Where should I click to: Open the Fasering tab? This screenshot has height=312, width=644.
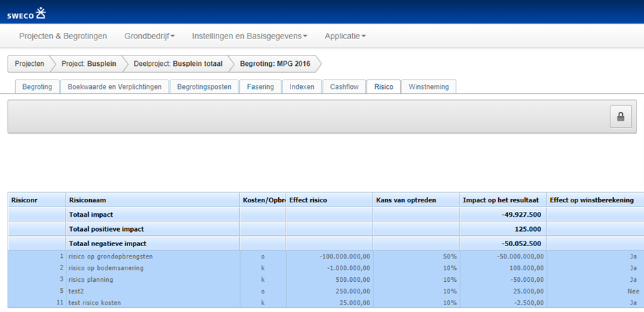tap(260, 87)
